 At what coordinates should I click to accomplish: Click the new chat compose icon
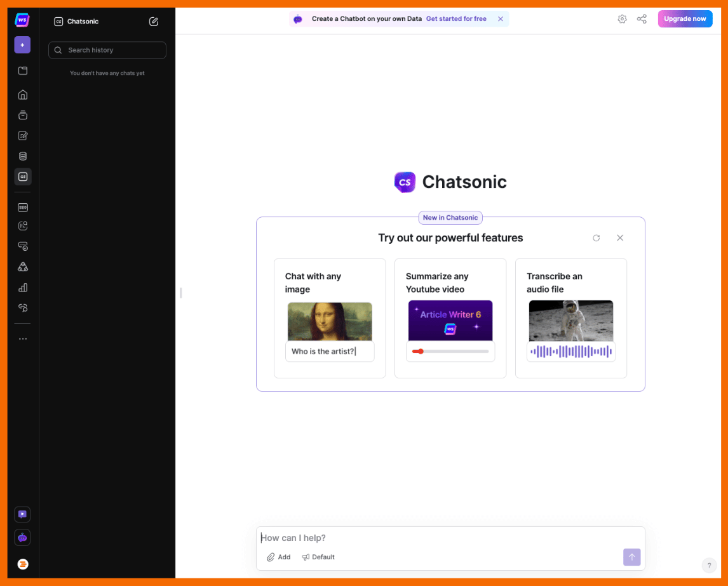click(x=154, y=22)
